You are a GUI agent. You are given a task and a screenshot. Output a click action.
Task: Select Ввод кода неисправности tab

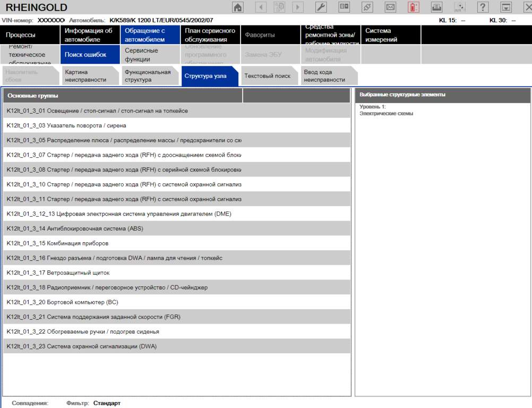(x=326, y=76)
